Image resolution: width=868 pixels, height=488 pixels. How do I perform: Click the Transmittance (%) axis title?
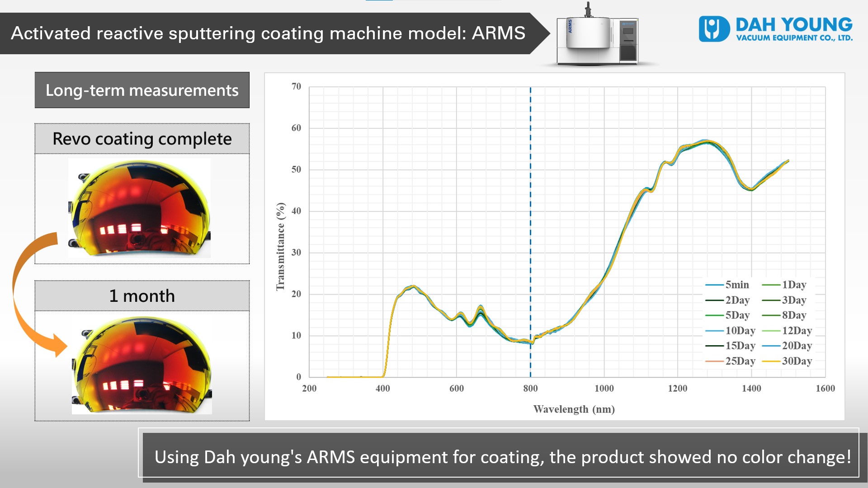pyautogui.click(x=281, y=247)
